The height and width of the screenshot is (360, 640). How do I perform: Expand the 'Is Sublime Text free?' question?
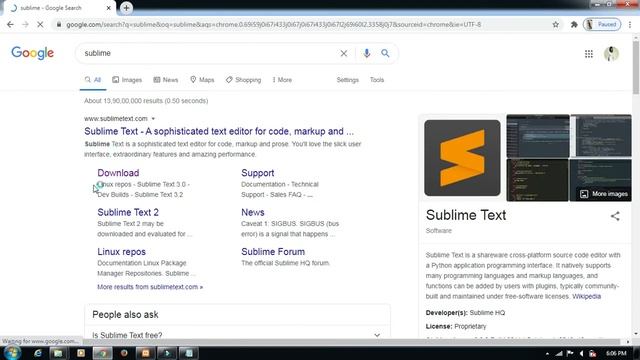(x=237, y=335)
